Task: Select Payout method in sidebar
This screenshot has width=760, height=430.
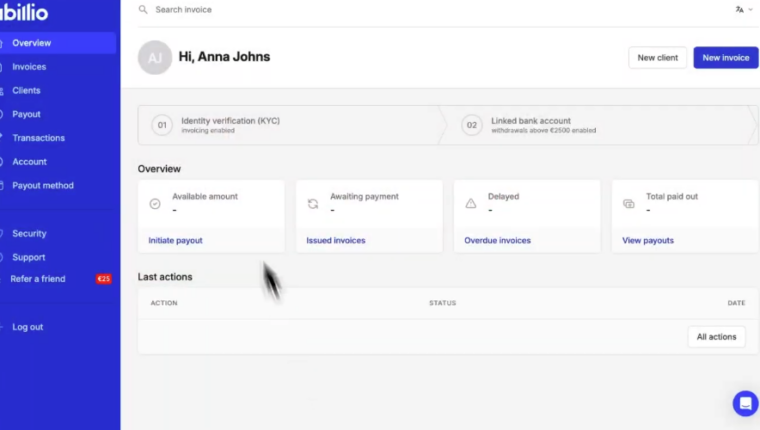Action: tap(42, 186)
